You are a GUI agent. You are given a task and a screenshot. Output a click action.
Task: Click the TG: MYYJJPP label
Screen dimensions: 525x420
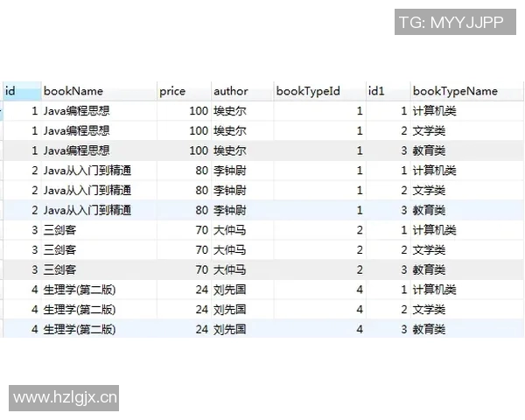point(451,23)
